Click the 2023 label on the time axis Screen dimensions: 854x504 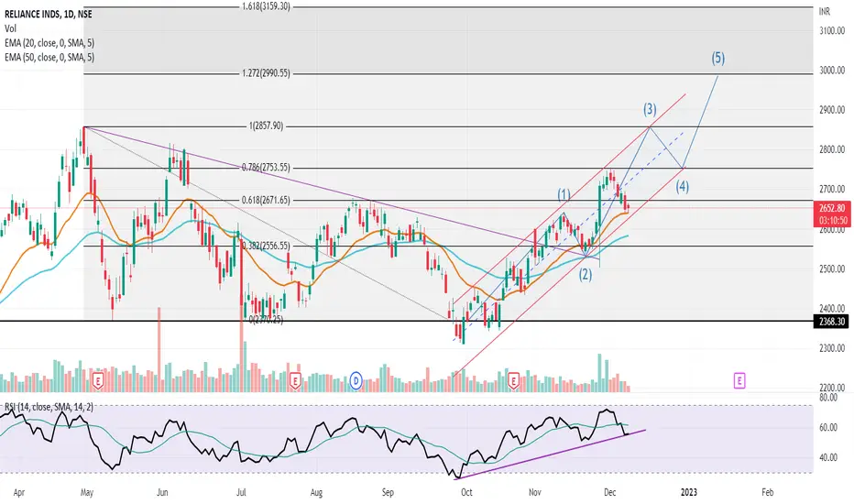689,493
